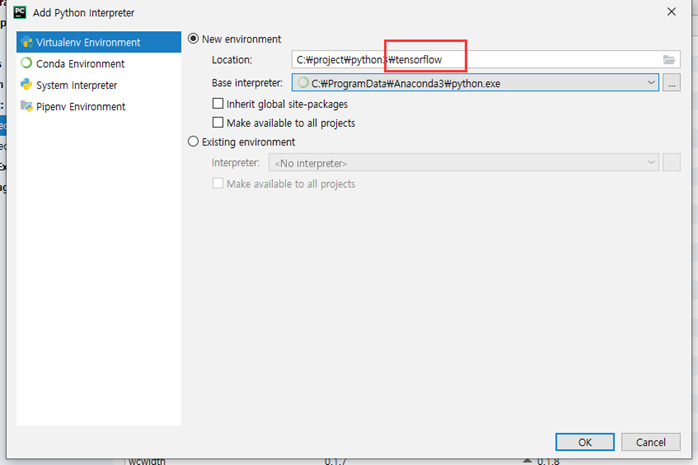Screen dimensions: 698x465
Task: Confirm with the OK button
Action: pos(584,442)
